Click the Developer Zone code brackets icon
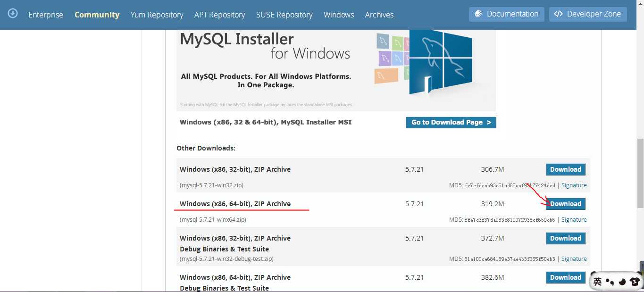The height and width of the screenshot is (292, 644). point(558,14)
